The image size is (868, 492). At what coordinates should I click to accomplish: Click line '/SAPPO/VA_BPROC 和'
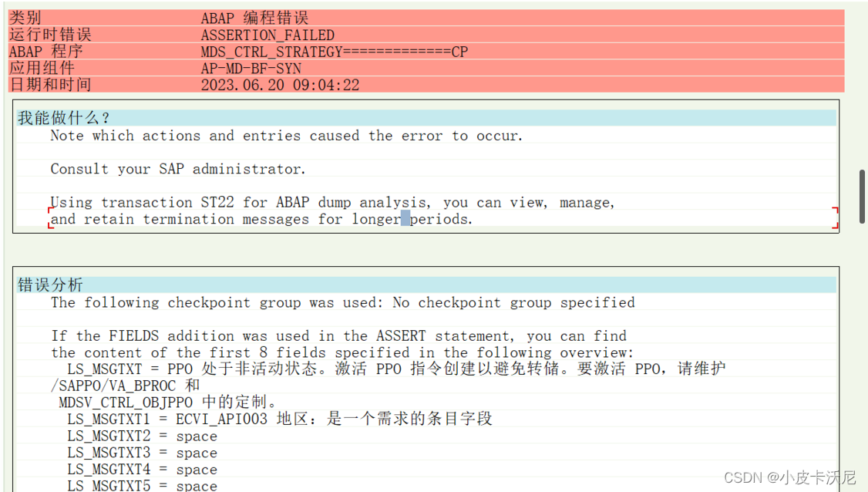(x=125, y=386)
